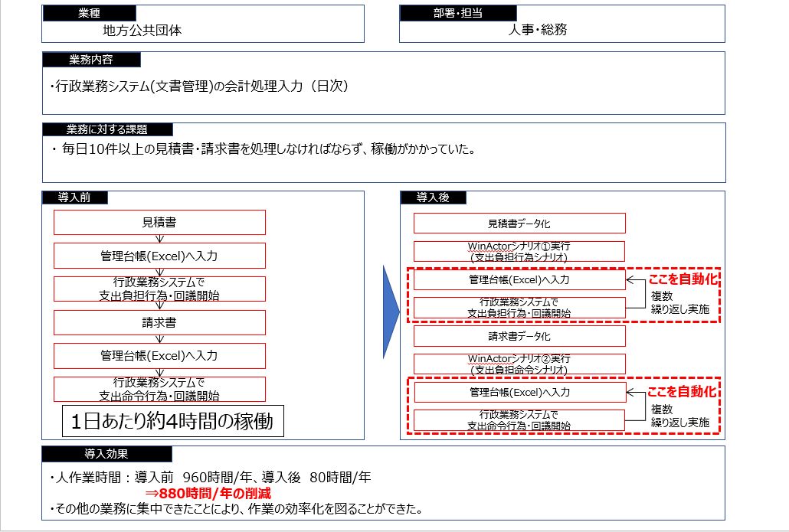Viewport: 789px width, 532px height.
Task: Select the "請求書データ化" box
Action: (519, 336)
